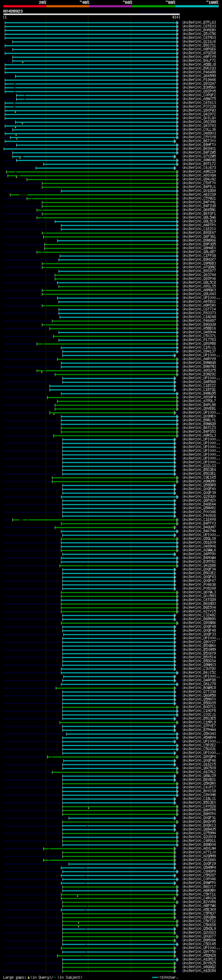Select hit label UniRef100_A9PGE6
This screenshot has height=980, width=222.
coord(199,49)
